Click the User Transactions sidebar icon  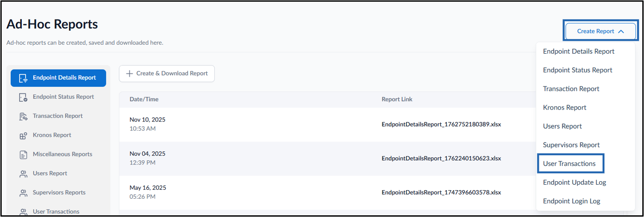coord(23,212)
